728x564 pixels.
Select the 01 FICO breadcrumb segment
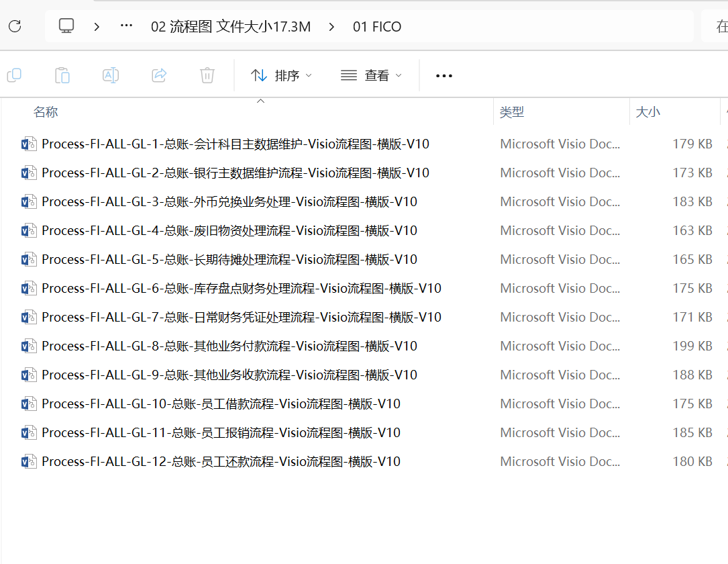377,27
